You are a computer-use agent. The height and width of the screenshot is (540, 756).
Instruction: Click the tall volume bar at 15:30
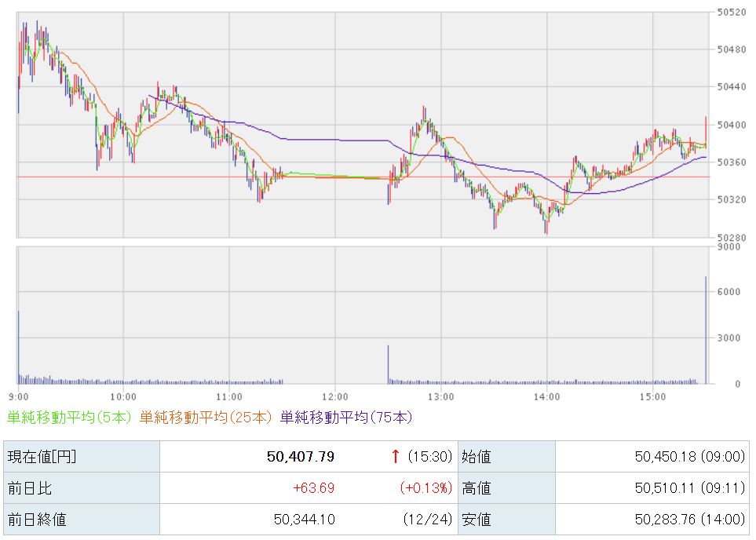pyautogui.click(x=706, y=330)
